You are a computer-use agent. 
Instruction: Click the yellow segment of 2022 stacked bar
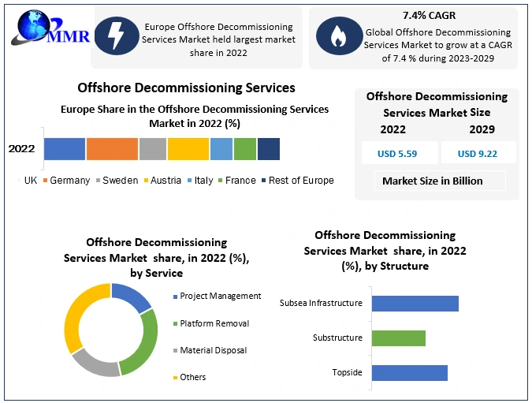coord(188,148)
